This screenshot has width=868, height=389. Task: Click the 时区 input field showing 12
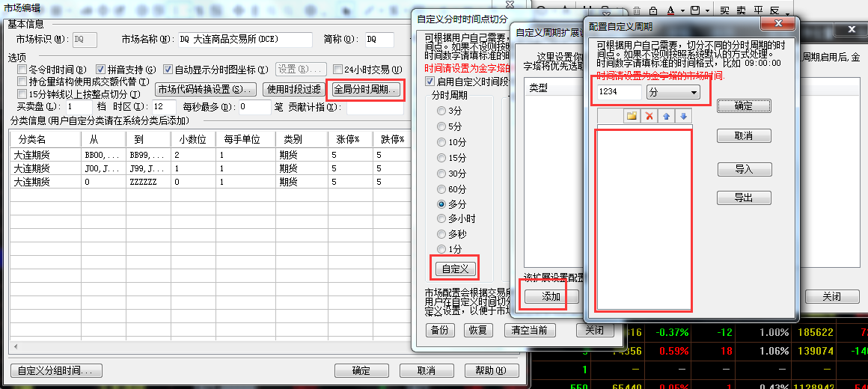(165, 106)
